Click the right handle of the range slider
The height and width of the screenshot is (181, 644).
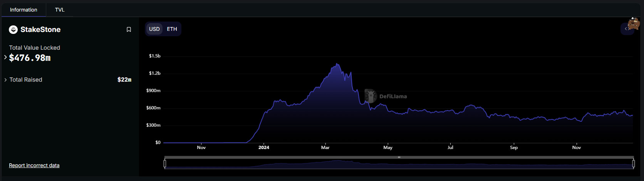[x=633, y=164]
